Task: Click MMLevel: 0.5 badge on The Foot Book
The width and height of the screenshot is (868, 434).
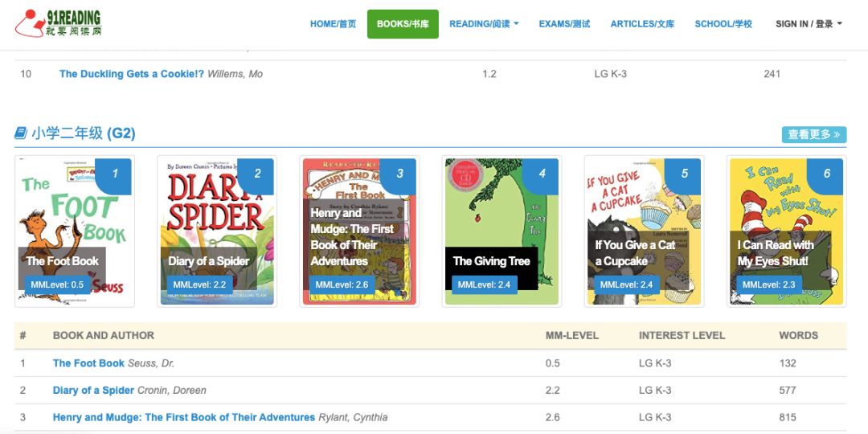Action: point(58,285)
